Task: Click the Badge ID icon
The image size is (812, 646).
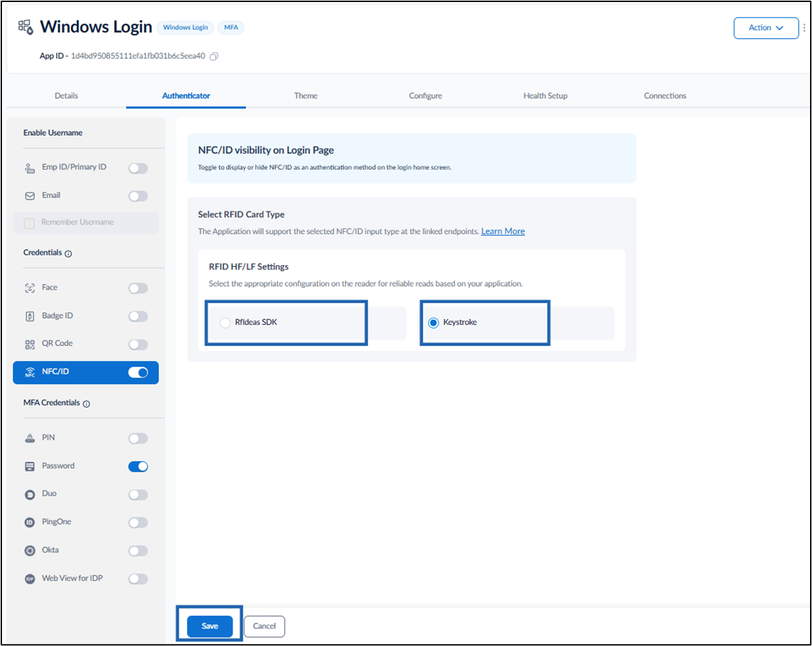Action: click(29, 316)
